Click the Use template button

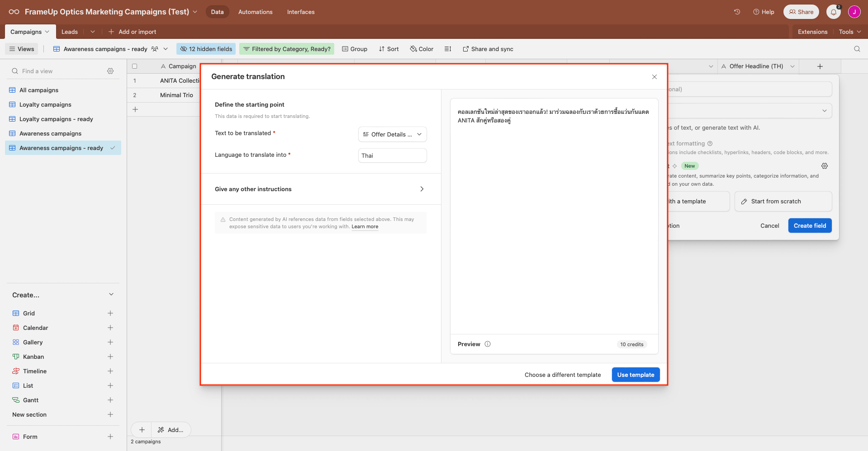(635, 375)
